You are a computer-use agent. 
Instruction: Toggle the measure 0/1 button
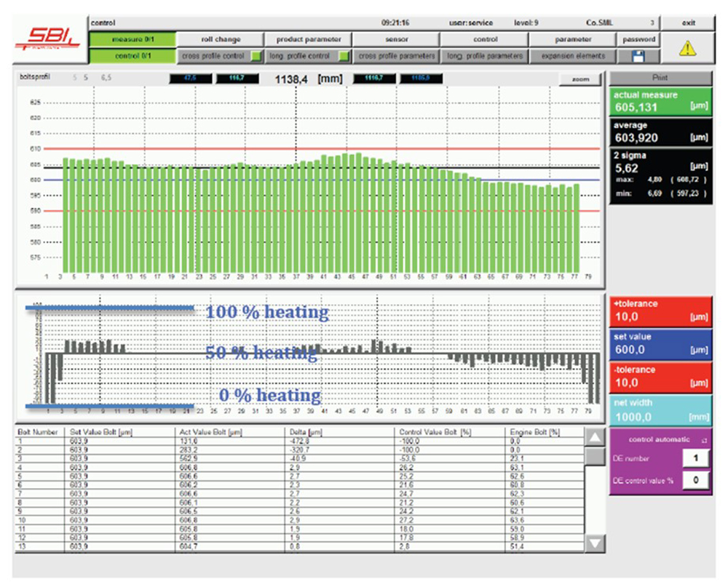click(132, 39)
